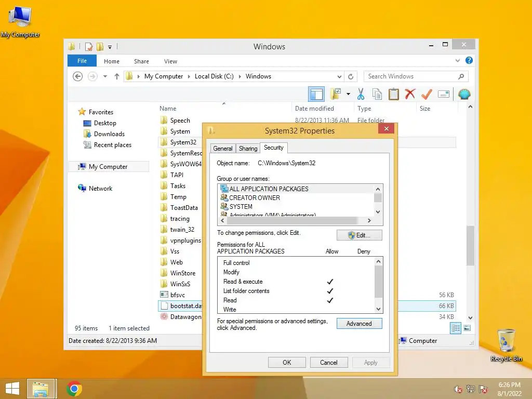Click the blue globe toolbar icon
532x399 pixels.
(464, 94)
